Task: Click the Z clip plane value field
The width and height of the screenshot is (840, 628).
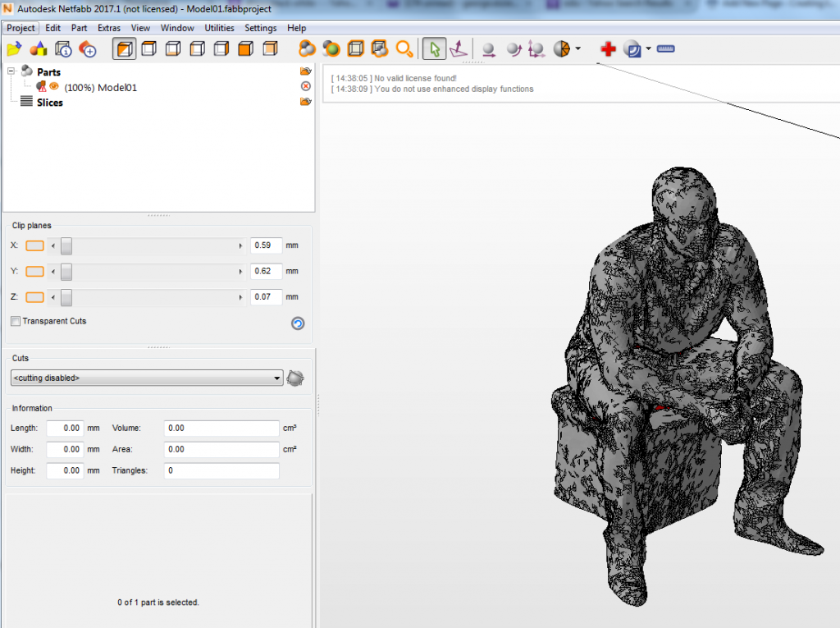Action: click(x=266, y=296)
